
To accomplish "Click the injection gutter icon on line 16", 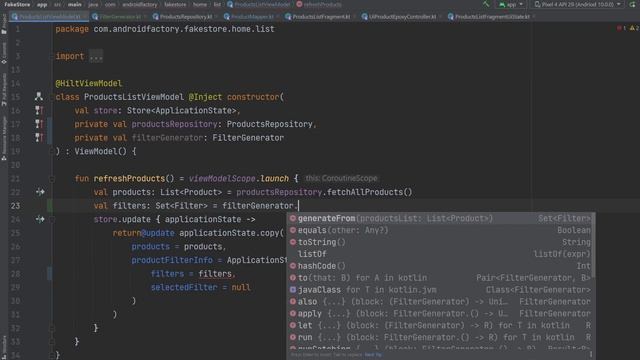I will [x=39, y=110].
